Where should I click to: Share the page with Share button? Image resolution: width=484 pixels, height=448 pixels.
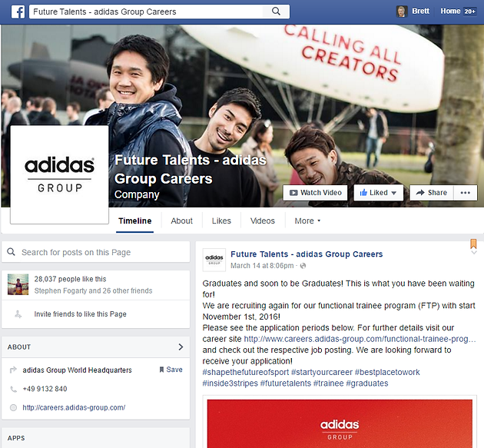[432, 193]
